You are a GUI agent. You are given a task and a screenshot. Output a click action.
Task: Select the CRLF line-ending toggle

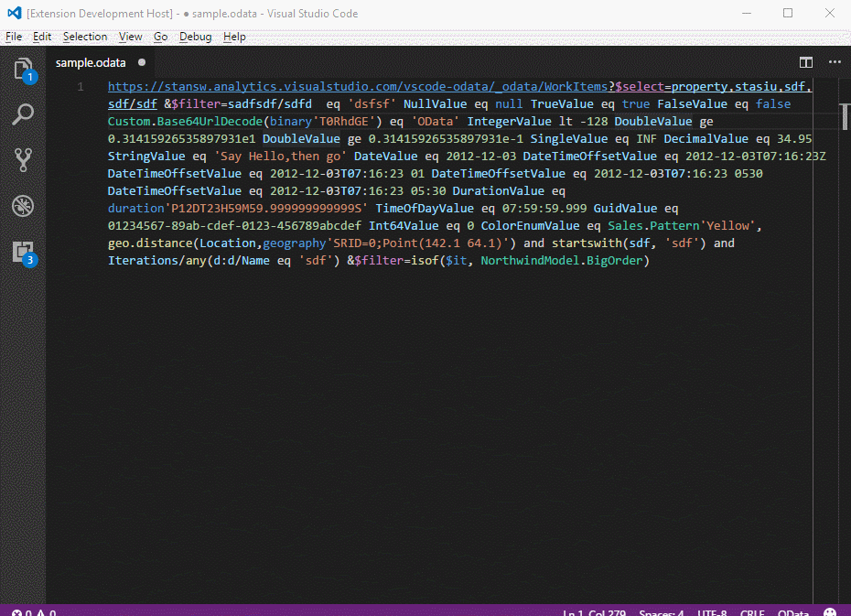tap(752, 611)
